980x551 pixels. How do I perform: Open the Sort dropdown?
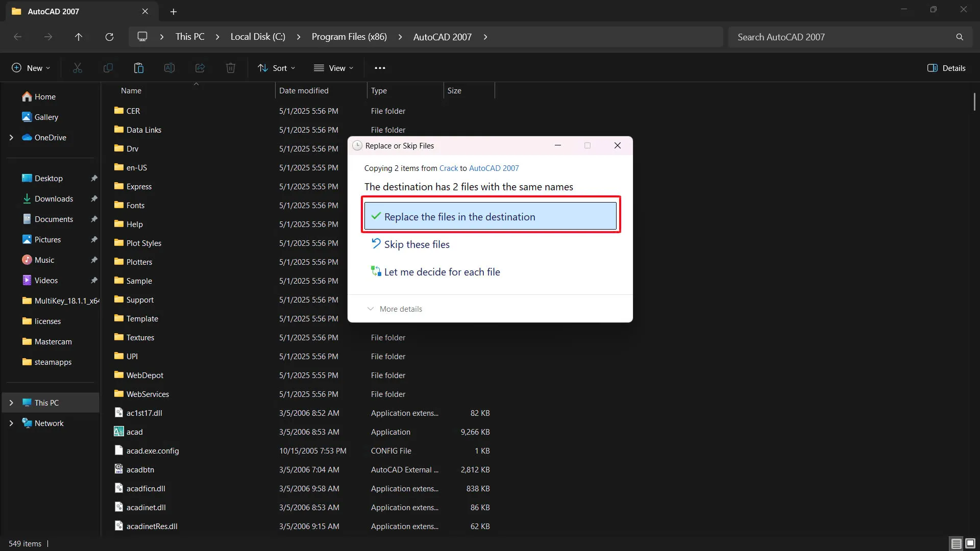click(x=277, y=68)
